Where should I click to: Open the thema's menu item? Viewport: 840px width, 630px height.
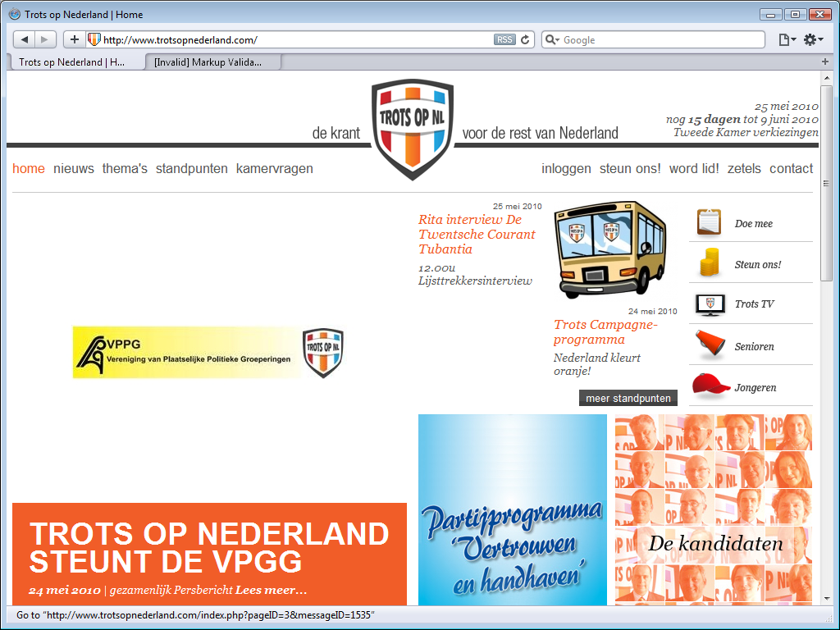[125, 169]
